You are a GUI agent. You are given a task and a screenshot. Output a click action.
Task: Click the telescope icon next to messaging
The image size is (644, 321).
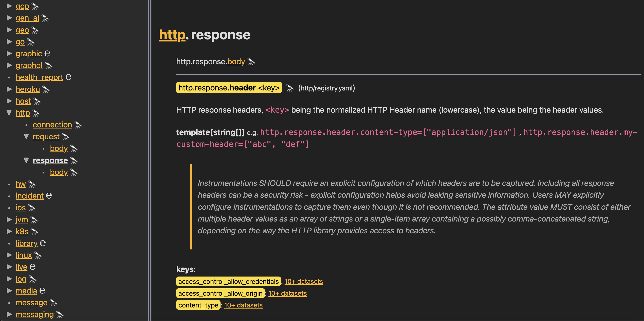tap(60, 315)
